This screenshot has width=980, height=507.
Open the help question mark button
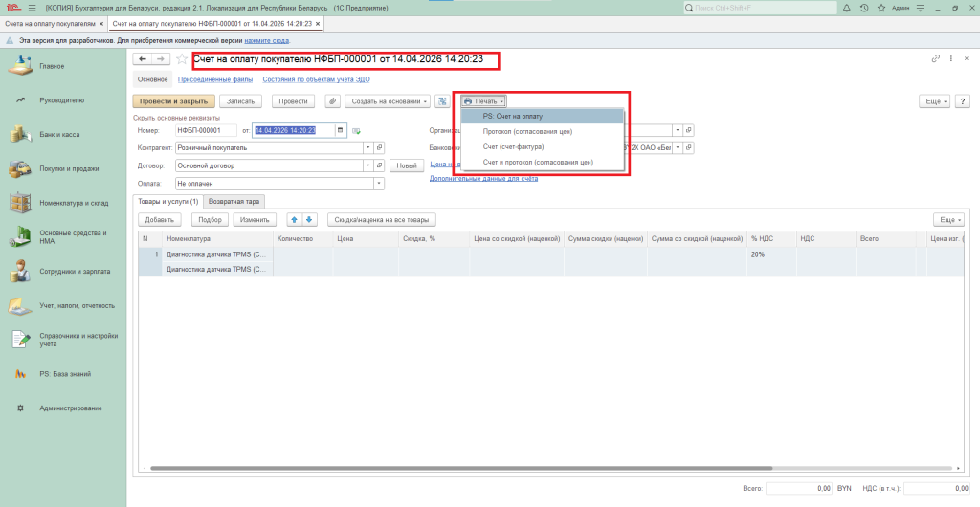click(961, 100)
